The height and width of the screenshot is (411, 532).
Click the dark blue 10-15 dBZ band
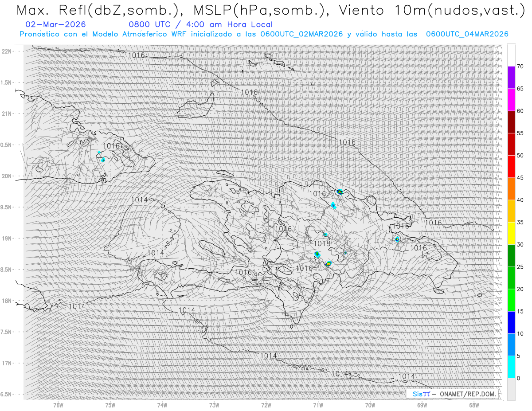(511, 322)
